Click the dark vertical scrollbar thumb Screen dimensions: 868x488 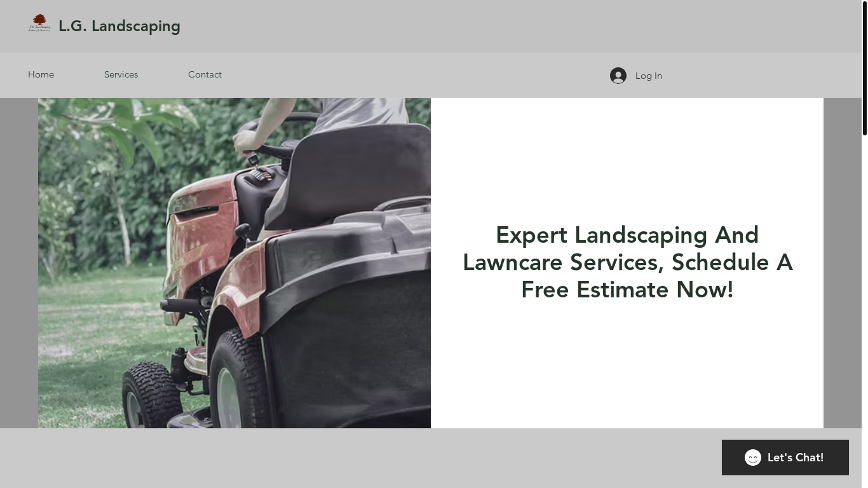864,69
